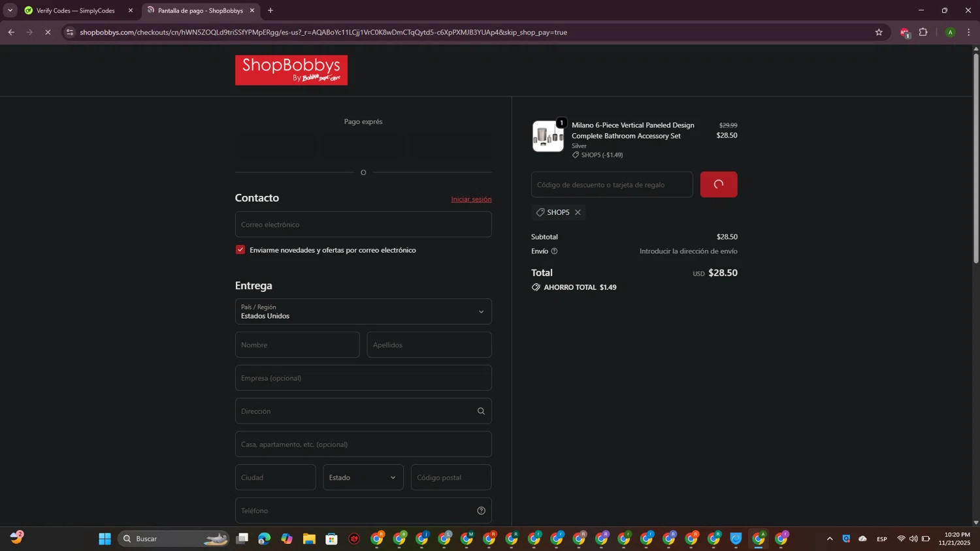Click the ESP language indicator

(882, 539)
